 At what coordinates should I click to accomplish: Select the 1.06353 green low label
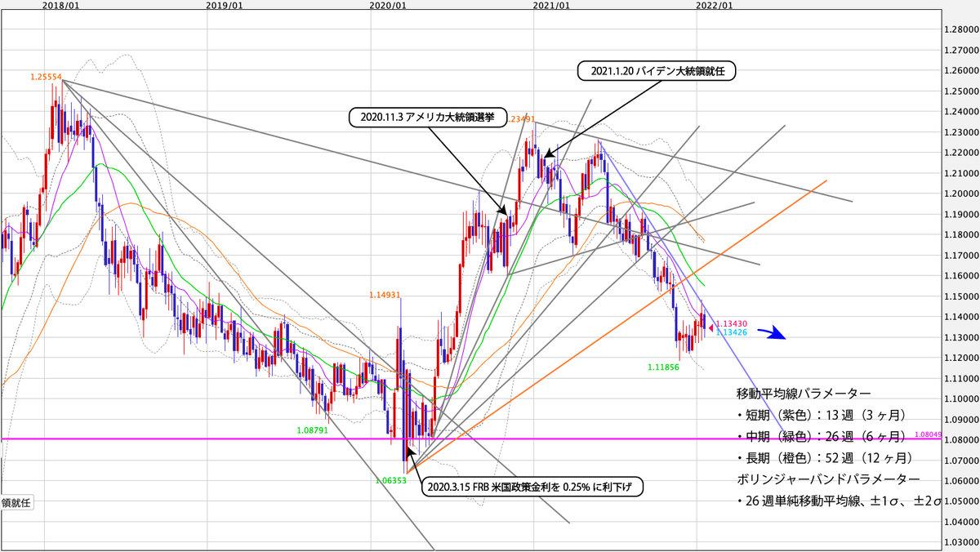[392, 481]
